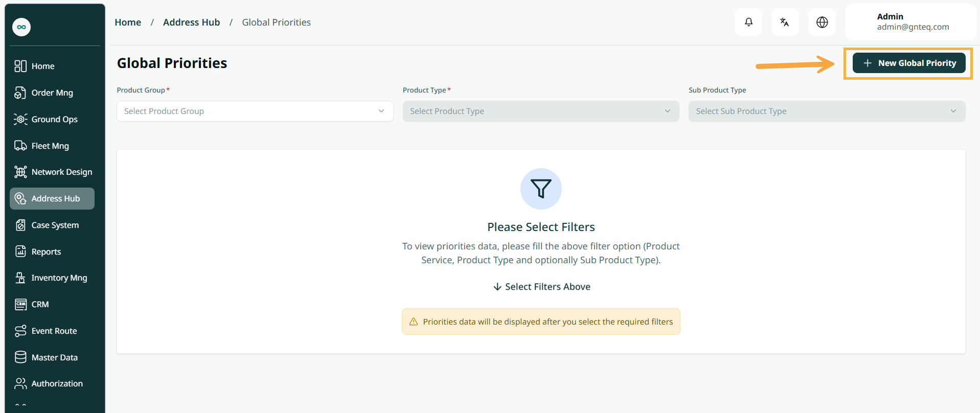Click the Fleet Mng truck icon
The height and width of the screenshot is (413, 980).
tap(20, 146)
